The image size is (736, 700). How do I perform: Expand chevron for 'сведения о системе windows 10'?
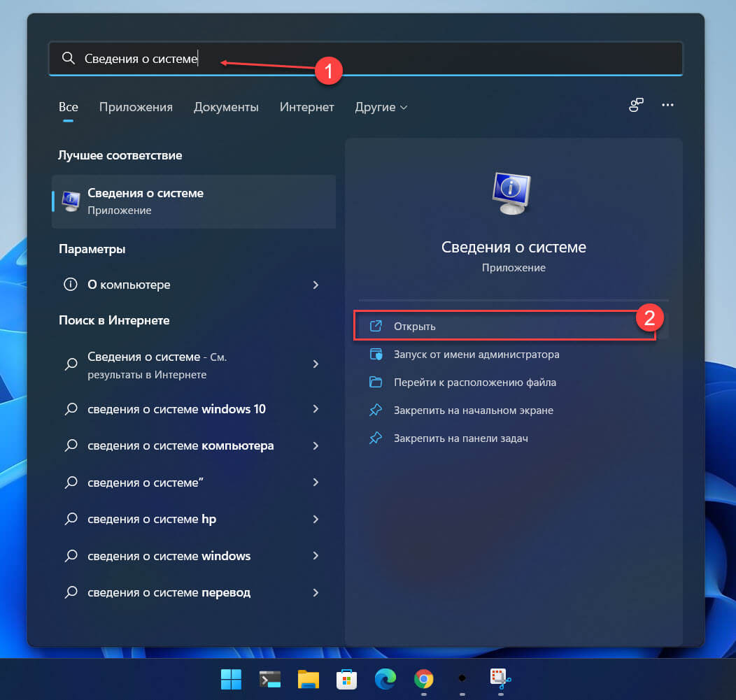tap(316, 409)
